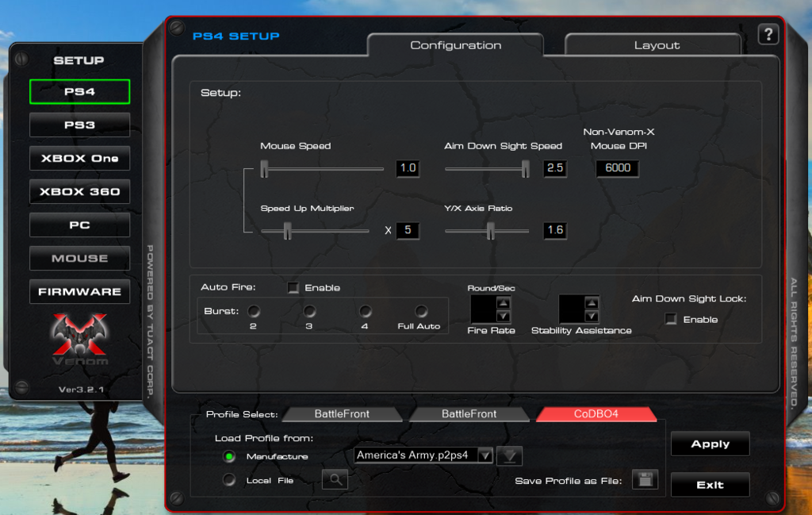812x515 pixels.
Task: Click the Speed Up Multiplier slider handle
Action: click(287, 231)
